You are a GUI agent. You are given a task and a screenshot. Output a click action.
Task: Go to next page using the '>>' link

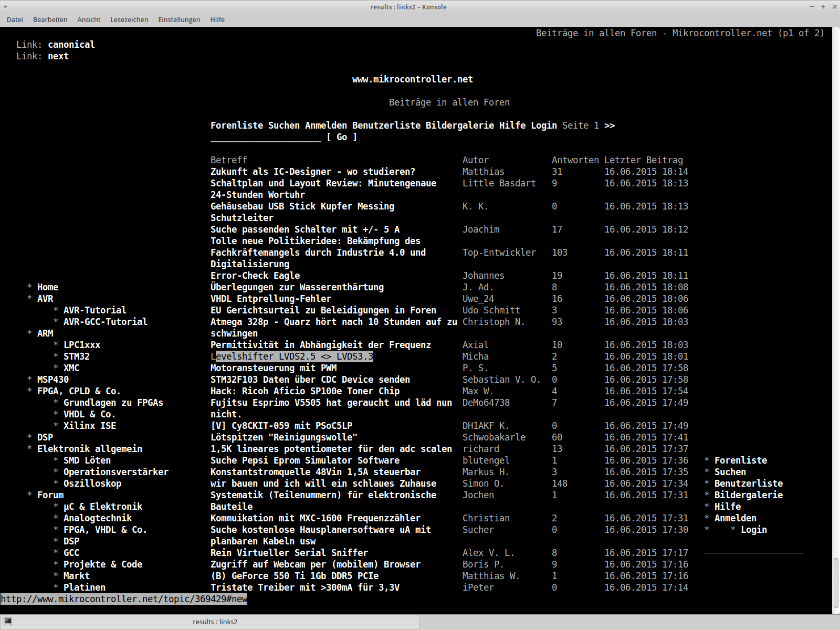(x=610, y=125)
